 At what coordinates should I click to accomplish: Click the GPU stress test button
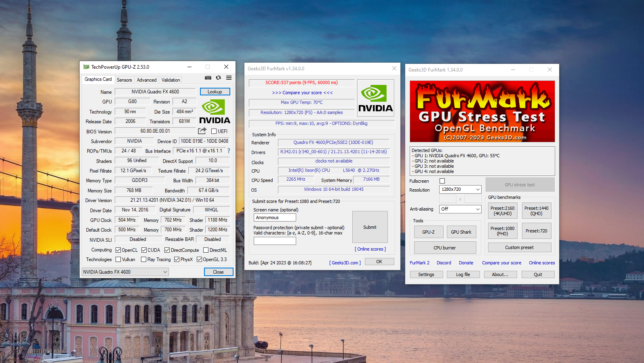(520, 185)
